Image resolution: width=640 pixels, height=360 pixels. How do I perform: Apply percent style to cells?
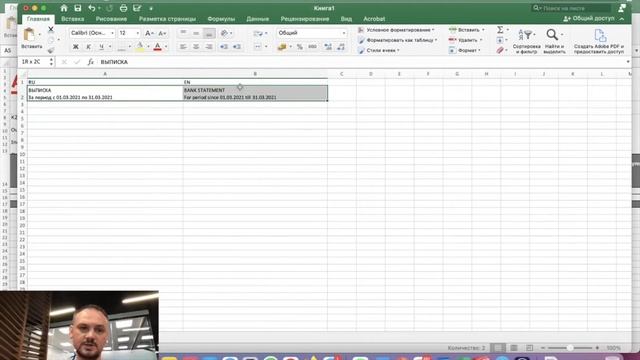pyautogui.click(x=300, y=47)
